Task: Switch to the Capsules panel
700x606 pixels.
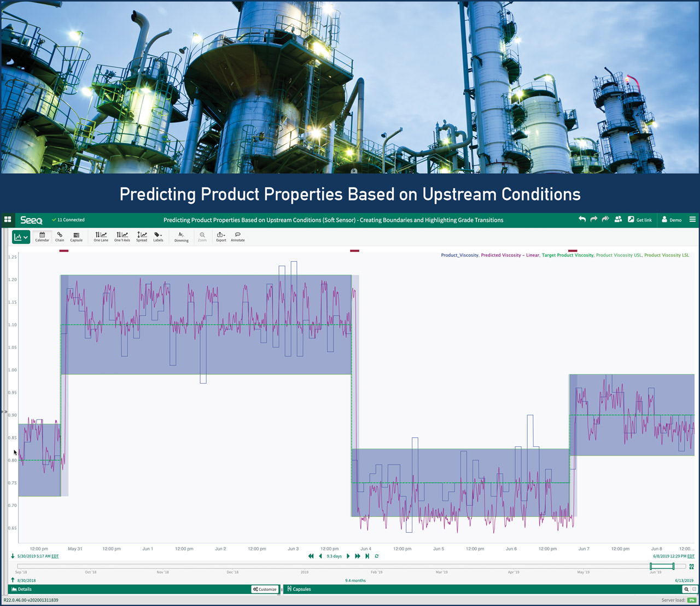Action: coord(299,589)
